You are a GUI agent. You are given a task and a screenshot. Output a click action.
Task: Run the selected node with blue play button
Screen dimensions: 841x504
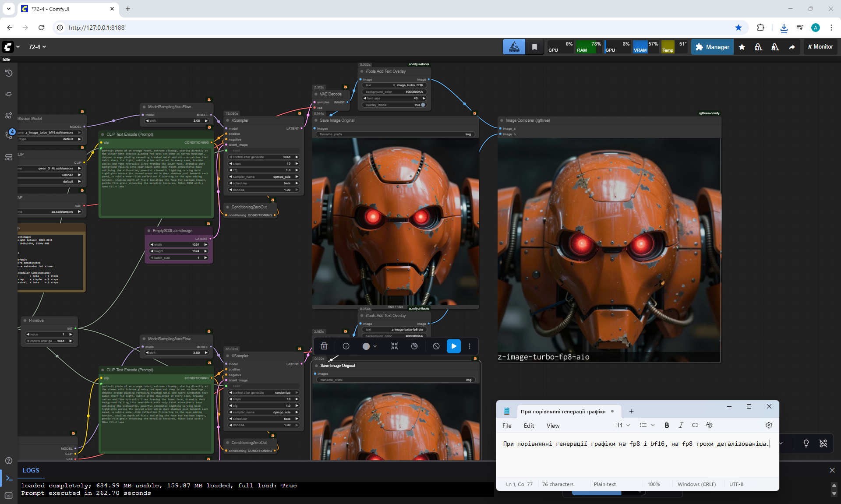(x=454, y=346)
